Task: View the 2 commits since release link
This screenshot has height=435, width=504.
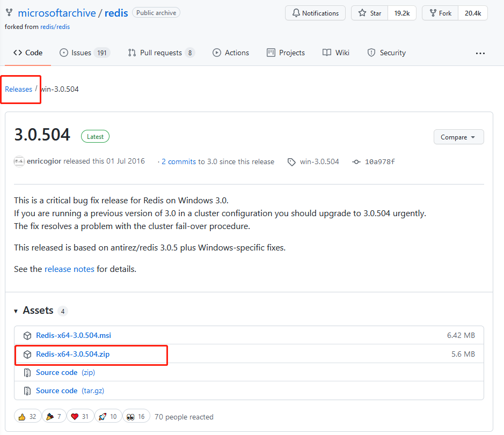Action: 179,161
